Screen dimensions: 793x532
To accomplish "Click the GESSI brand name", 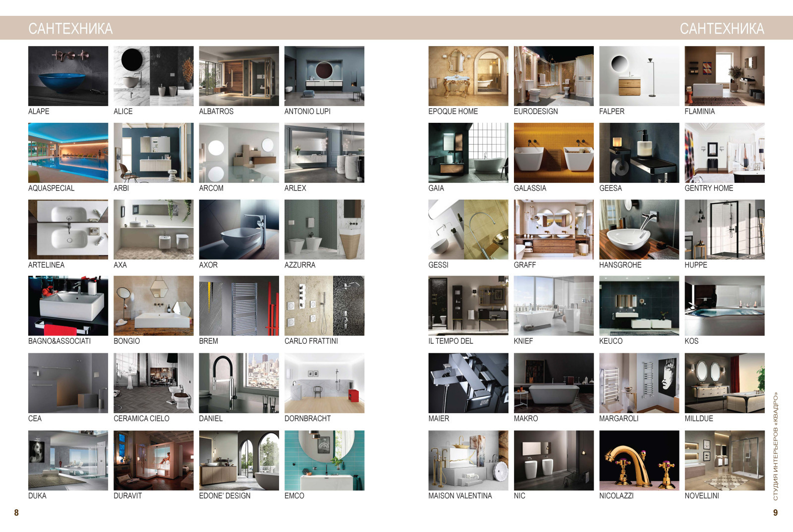I will 438,265.
